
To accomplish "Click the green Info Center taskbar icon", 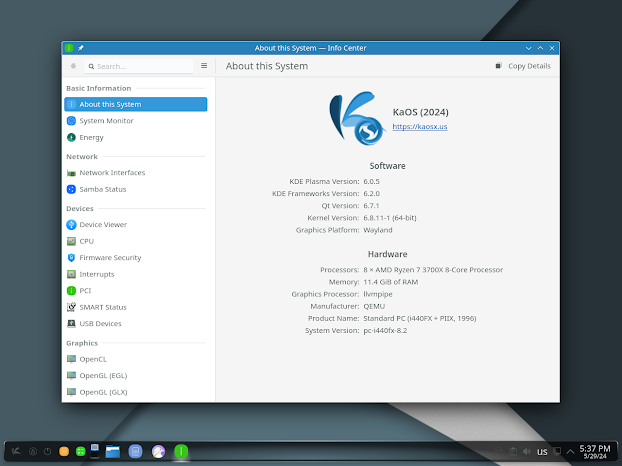I will [x=181, y=451].
